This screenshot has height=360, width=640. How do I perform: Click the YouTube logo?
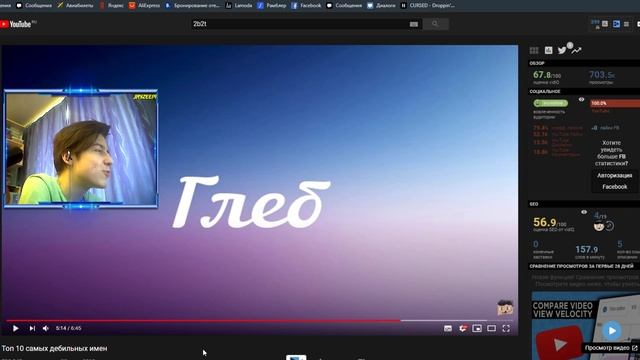[16, 24]
